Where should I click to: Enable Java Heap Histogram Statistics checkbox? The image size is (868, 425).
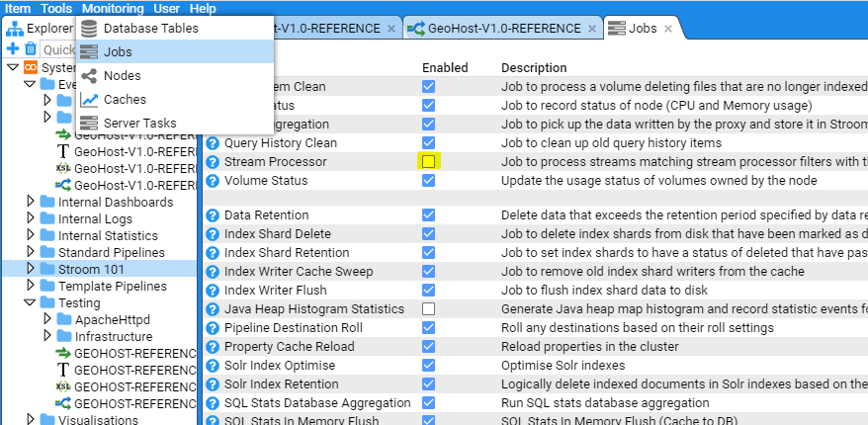(x=428, y=309)
